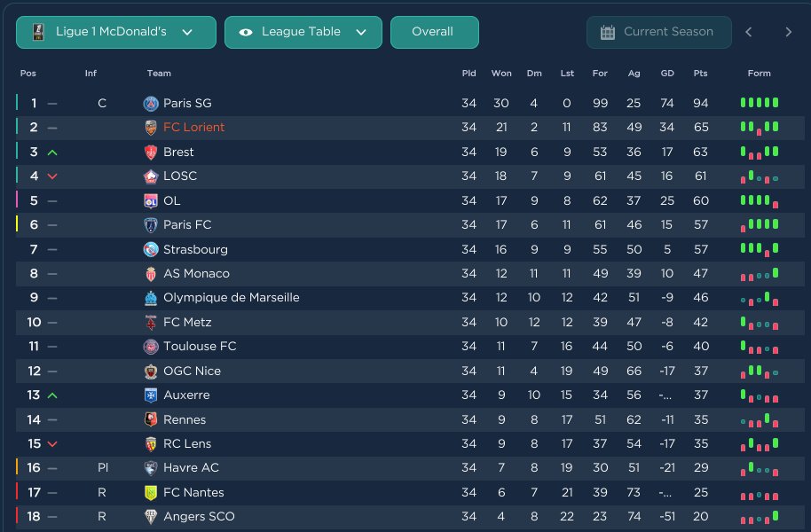Sort table by the Won column header
This screenshot has width=811, height=532.
[x=501, y=74]
